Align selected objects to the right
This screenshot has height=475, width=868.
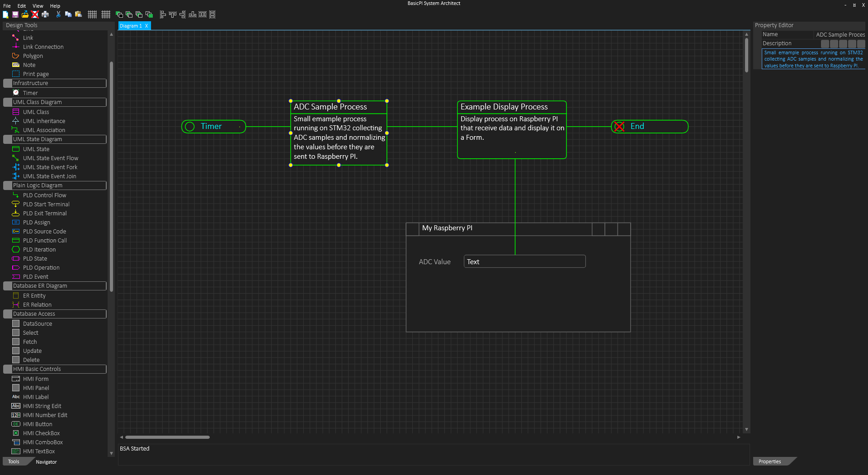(x=183, y=14)
